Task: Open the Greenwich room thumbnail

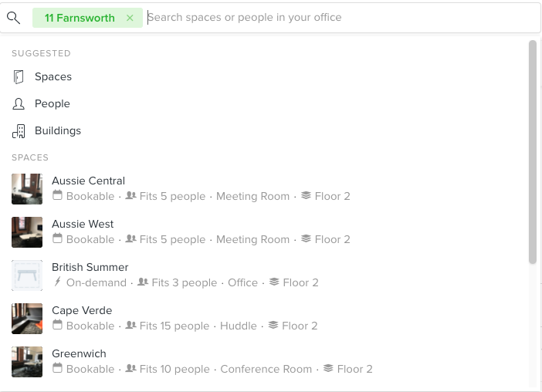Action: (x=27, y=362)
